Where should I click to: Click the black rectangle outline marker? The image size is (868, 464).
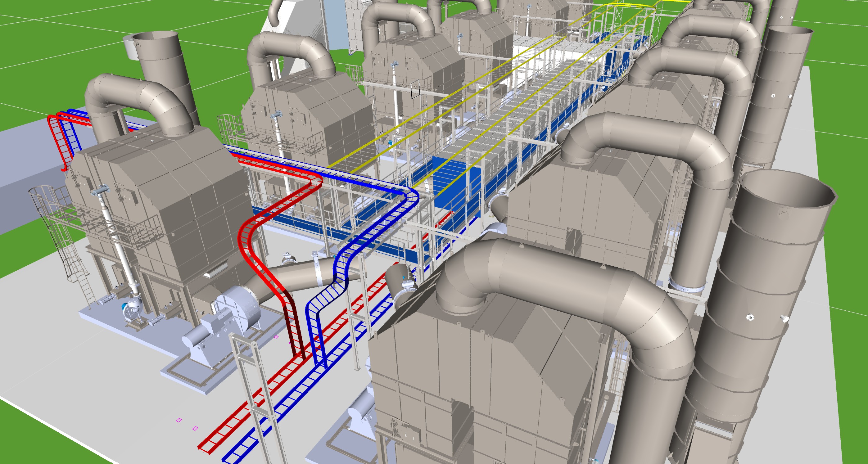(415, 89)
